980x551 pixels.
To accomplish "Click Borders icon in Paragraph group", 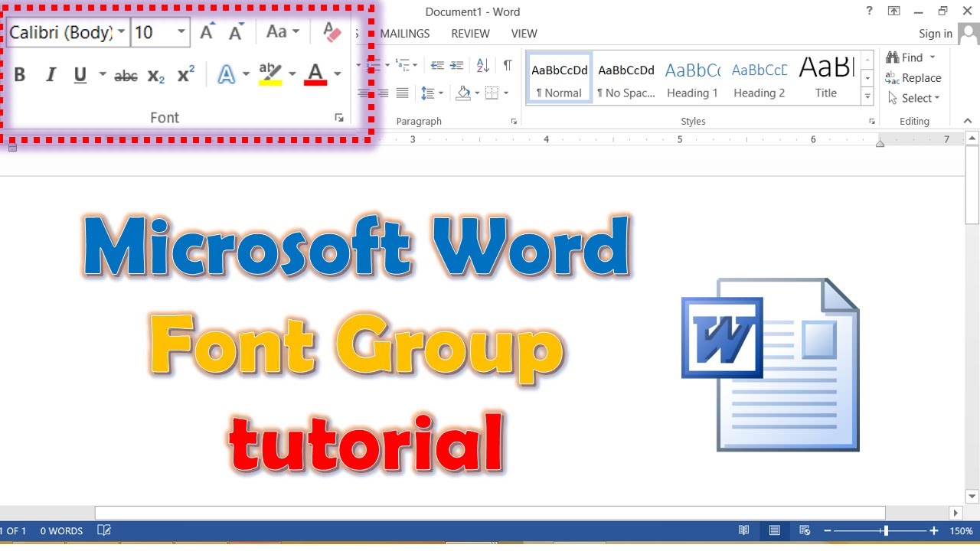I will click(492, 93).
